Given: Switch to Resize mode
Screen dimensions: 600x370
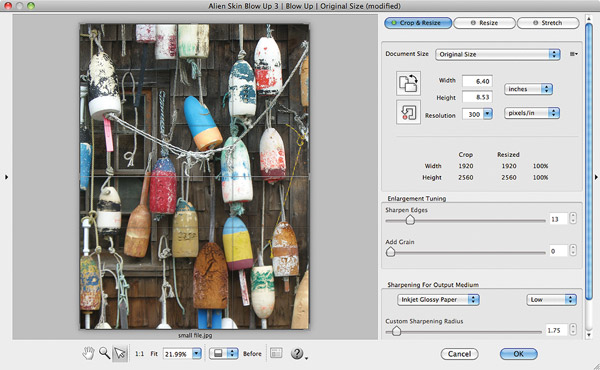Looking at the screenshot, I should [484, 23].
